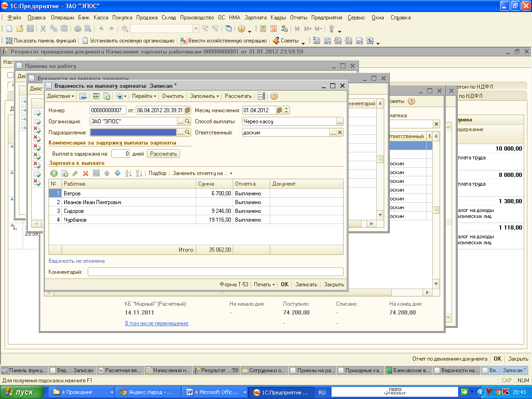Open the Заполнить dropdown
This screenshot has width=532, height=399.
point(204,97)
